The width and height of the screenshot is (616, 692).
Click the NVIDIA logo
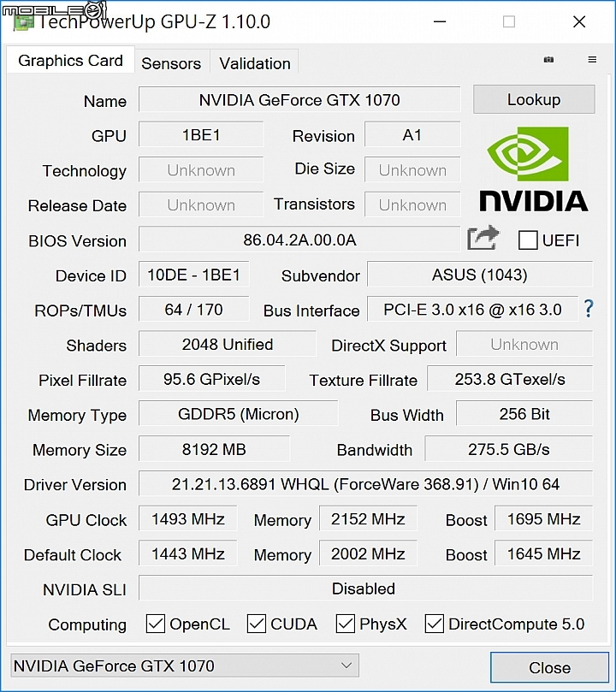533,169
